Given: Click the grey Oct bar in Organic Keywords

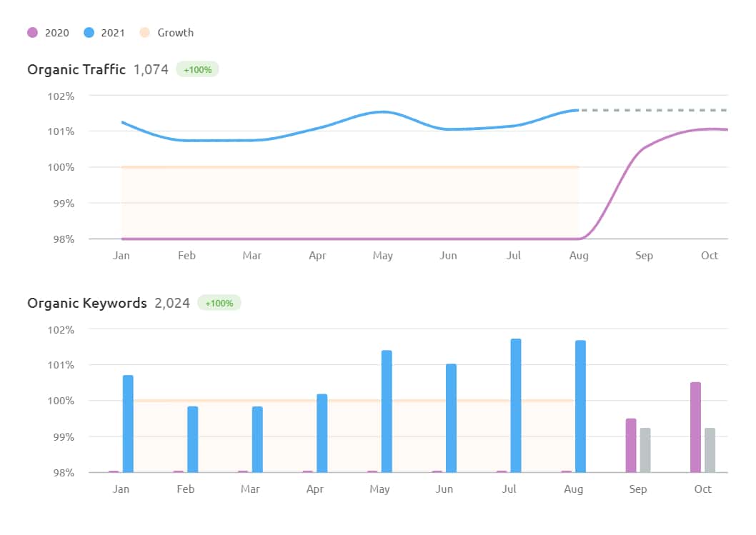Looking at the screenshot, I should pos(710,450).
